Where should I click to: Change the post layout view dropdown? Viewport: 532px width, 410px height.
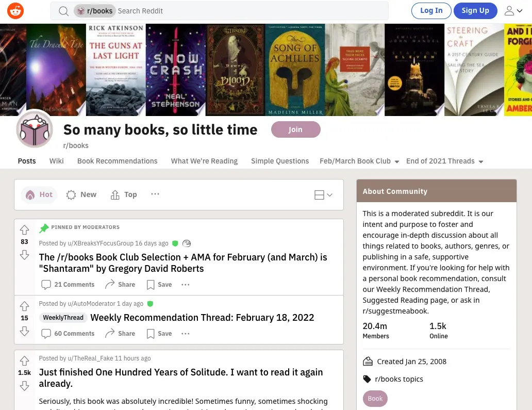323,195
